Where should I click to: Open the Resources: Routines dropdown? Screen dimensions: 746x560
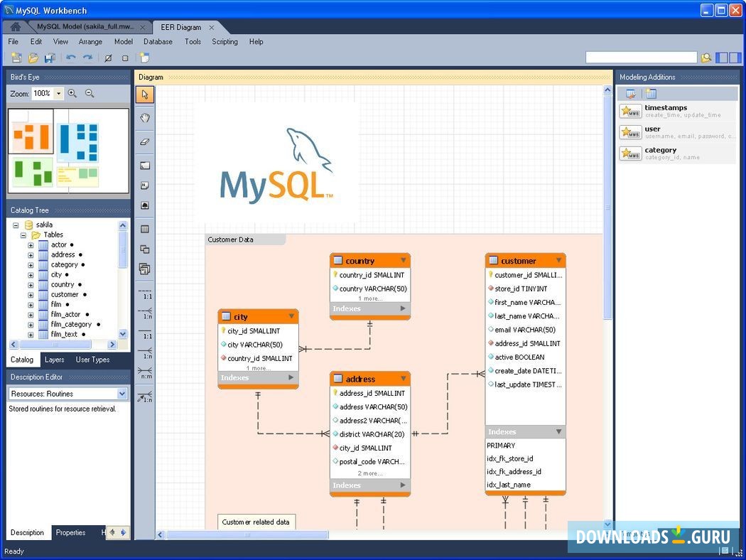tap(121, 394)
